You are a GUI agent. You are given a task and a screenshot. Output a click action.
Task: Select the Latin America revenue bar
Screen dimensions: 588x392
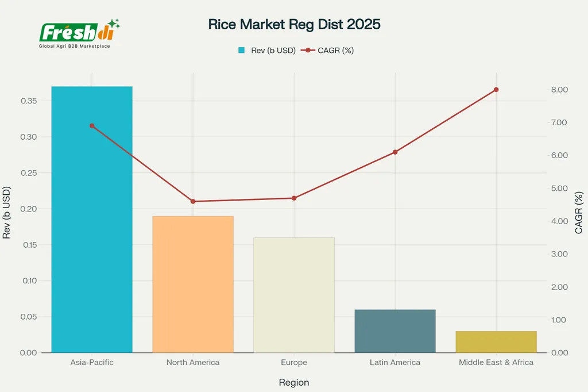coord(395,331)
